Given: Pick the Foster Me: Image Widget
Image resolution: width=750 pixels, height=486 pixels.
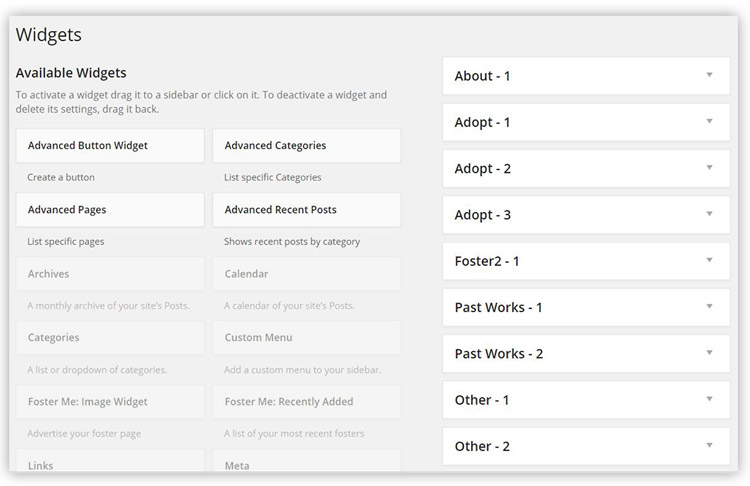Looking at the screenshot, I should coord(110,402).
